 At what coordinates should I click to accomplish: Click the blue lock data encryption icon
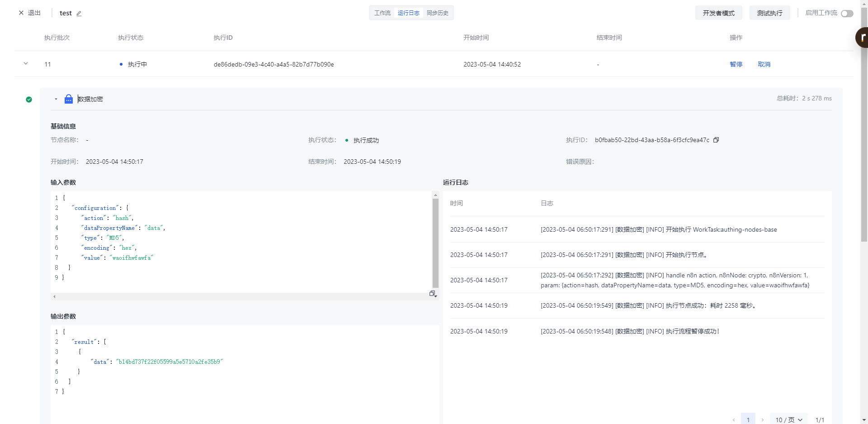[69, 99]
